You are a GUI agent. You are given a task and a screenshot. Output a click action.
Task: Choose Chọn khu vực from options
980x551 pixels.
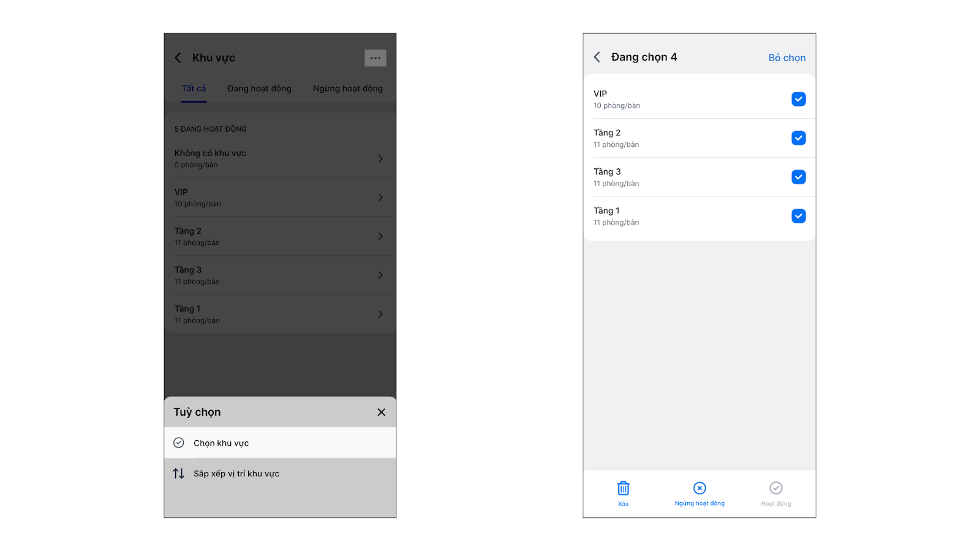pos(280,443)
